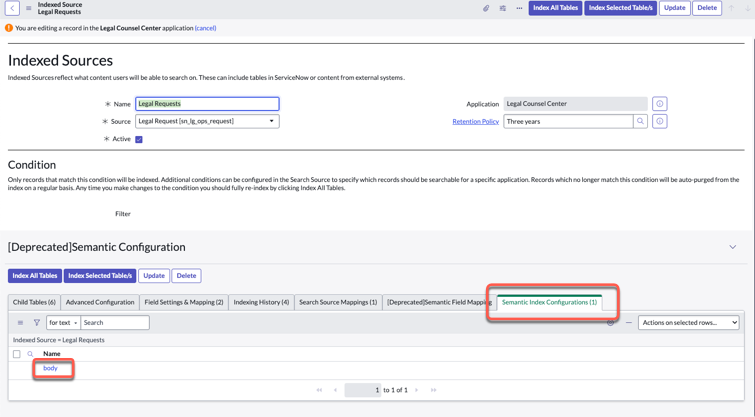Click Index All Tables in header

pyautogui.click(x=555, y=8)
